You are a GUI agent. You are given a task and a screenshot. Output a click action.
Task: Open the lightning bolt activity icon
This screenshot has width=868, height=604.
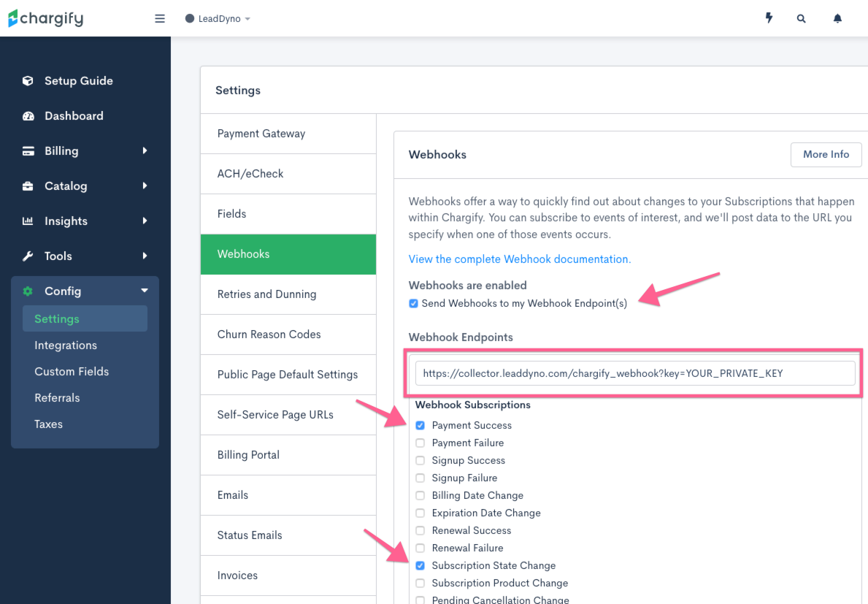[x=769, y=18]
